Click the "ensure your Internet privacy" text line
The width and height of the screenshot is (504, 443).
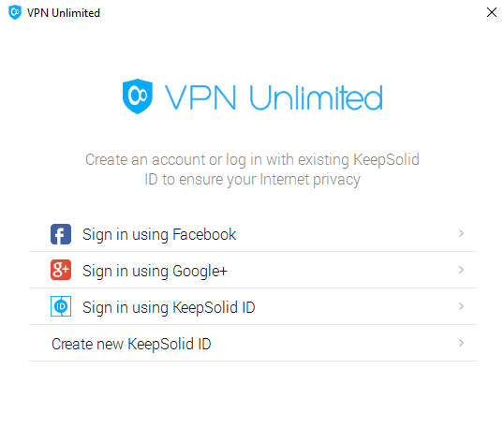270,180
